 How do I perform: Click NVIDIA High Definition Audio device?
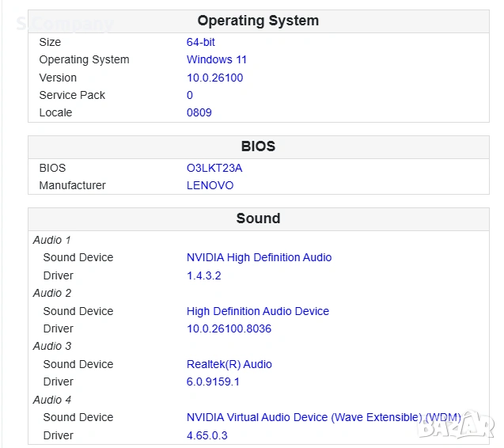[x=259, y=257]
